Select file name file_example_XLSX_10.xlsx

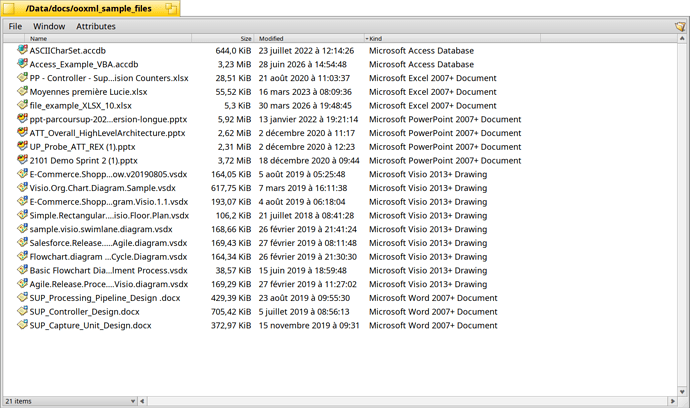(x=81, y=106)
